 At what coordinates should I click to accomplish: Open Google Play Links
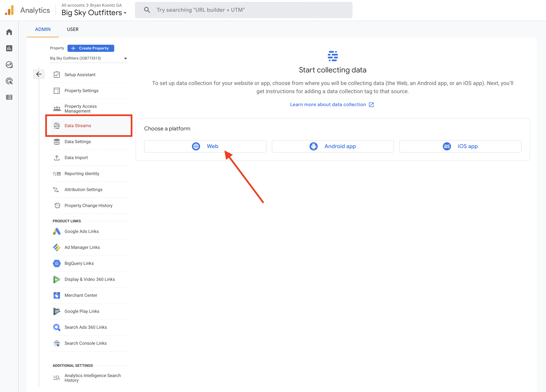(x=90, y=311)
